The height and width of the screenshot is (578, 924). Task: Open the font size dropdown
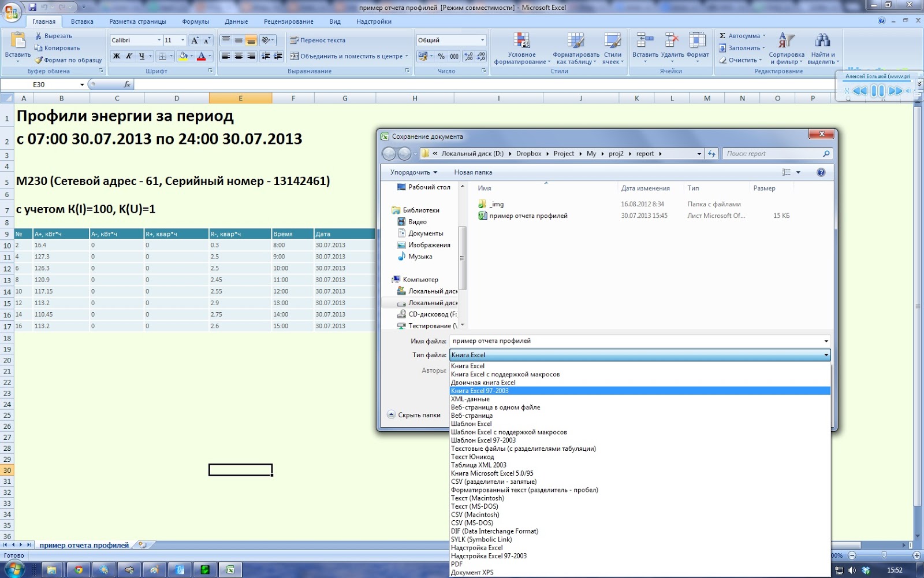click(x=182, y=39)
